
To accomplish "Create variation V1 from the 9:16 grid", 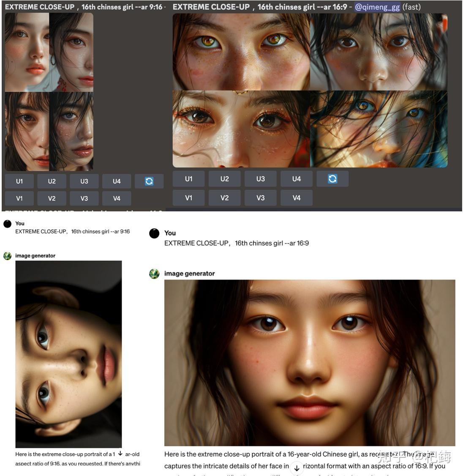I will (19, 198).
